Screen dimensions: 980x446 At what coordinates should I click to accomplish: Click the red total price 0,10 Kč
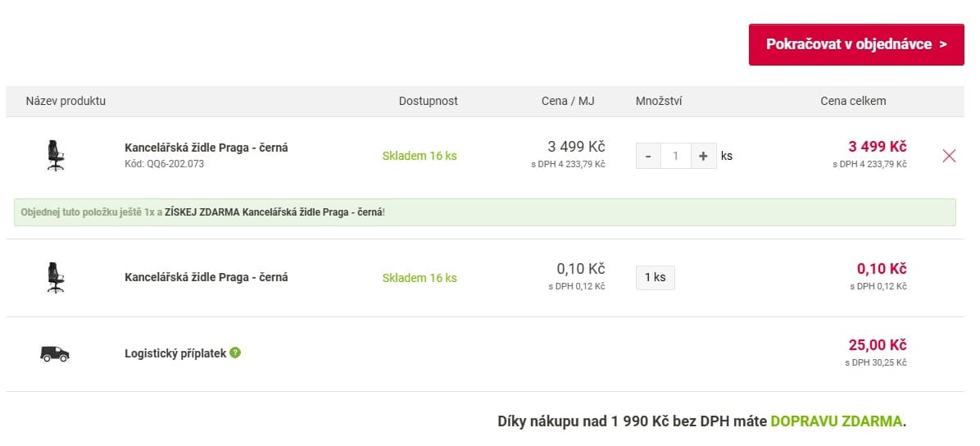tap(881, 269)
